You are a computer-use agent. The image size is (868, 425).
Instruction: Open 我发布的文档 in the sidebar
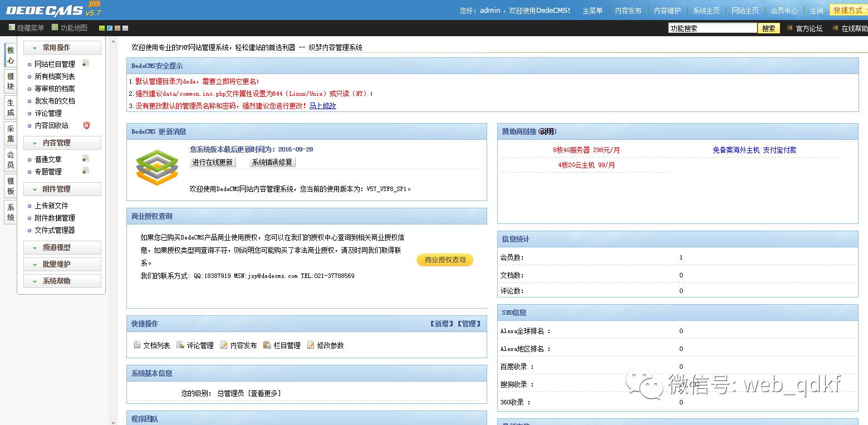(55, 101)
